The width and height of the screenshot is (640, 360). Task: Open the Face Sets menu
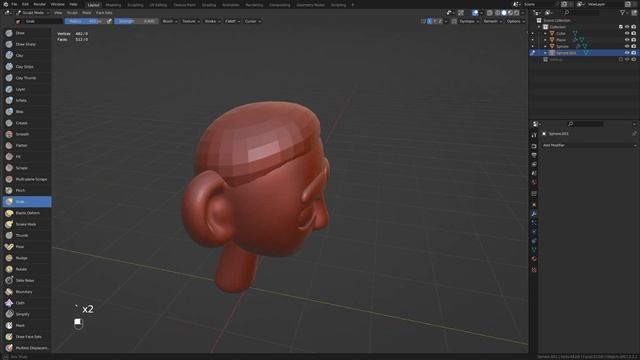[104, 13]
